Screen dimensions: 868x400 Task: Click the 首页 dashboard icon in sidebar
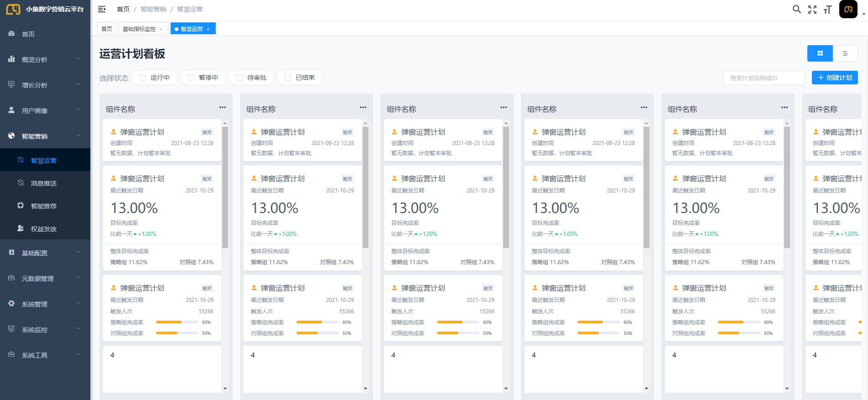click(11, 34)
